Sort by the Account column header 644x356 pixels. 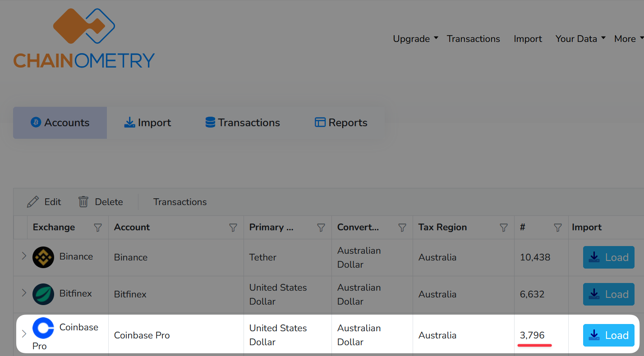(x=132, y=227)
